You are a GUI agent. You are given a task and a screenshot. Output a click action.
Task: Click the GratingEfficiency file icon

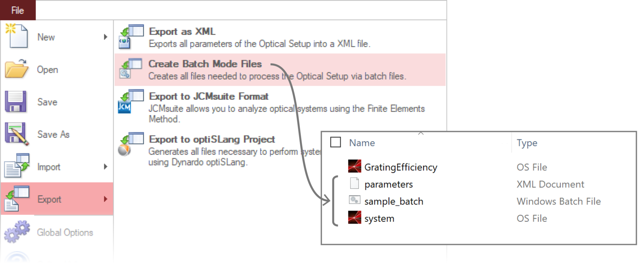click(355, 166)
